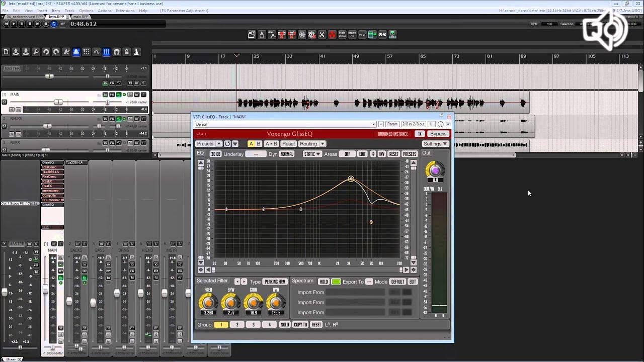Viewport: 644px width, 362px height.
Task: Open Project Settings wrench icon
Action: click(x=36, y=52)
